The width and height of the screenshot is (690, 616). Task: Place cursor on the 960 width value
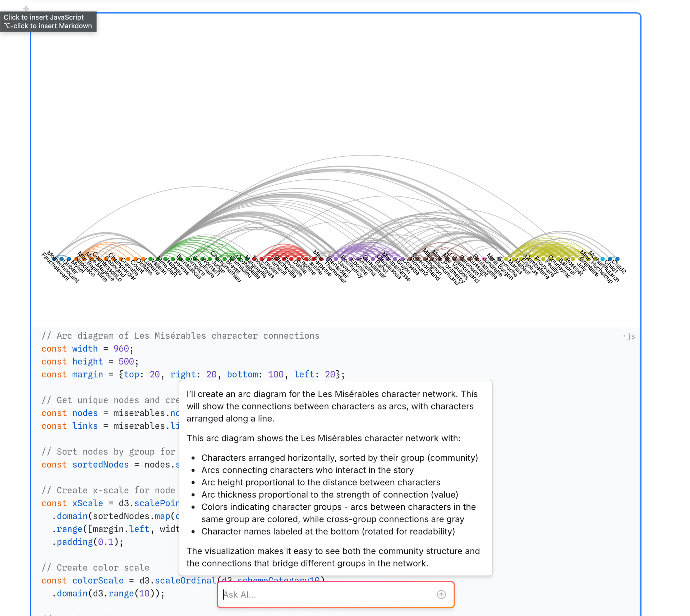(121, 348)
